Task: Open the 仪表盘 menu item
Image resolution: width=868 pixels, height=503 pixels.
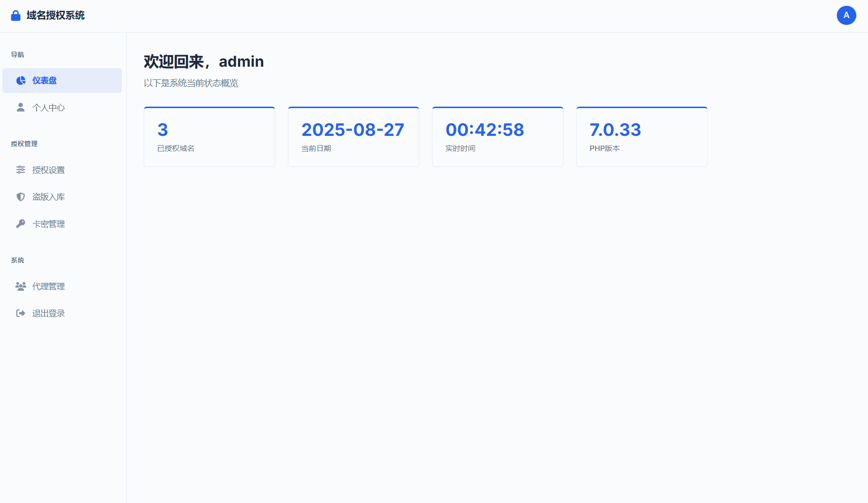Action: tap(45, 81)
